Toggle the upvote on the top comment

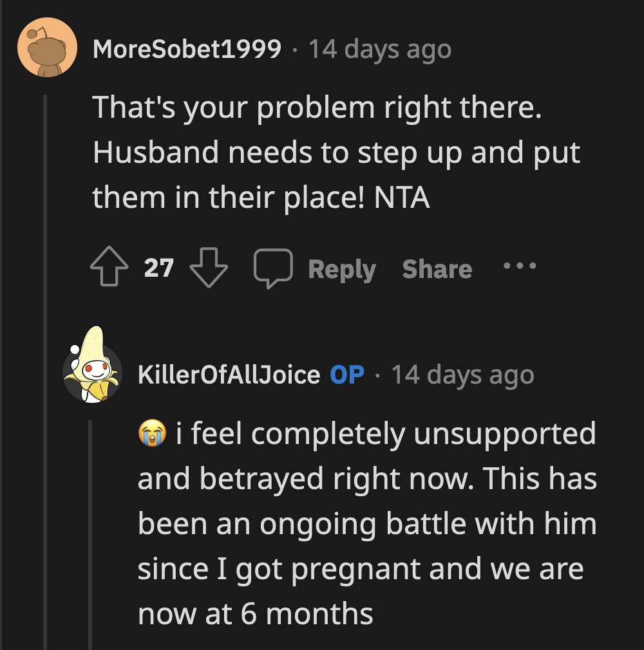pos(110,266)
